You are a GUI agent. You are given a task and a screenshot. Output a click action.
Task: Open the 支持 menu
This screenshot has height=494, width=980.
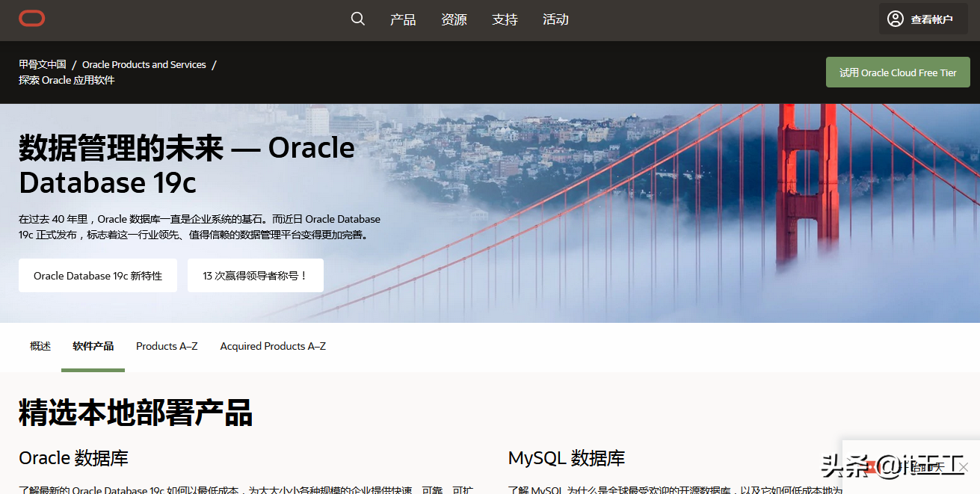[x=505, y=19]
